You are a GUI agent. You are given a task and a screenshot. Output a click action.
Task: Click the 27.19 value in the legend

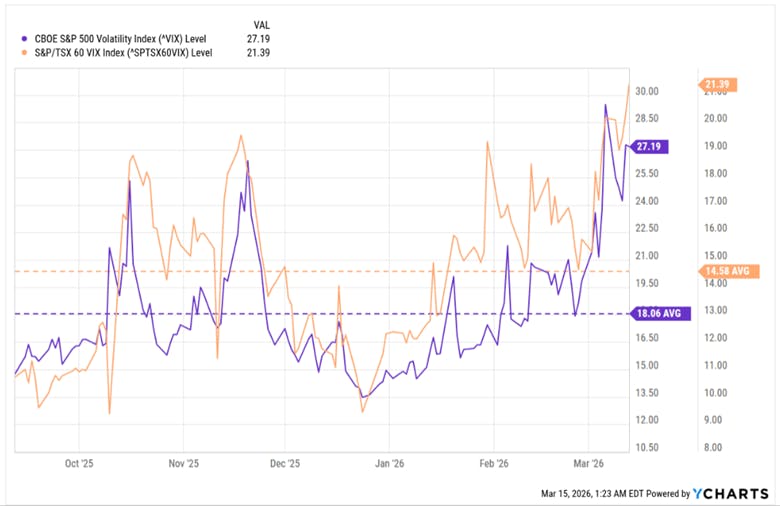(258, 39)
